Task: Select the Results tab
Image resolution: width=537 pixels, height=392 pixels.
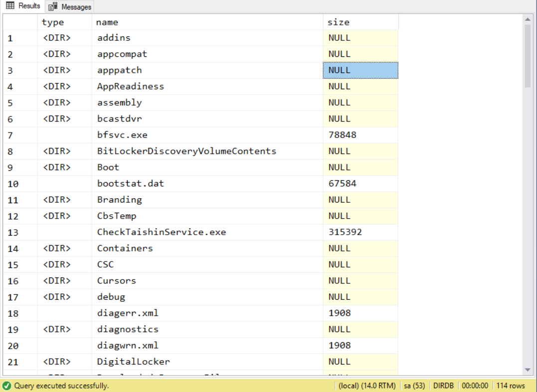Action: [x=23, y=6]
